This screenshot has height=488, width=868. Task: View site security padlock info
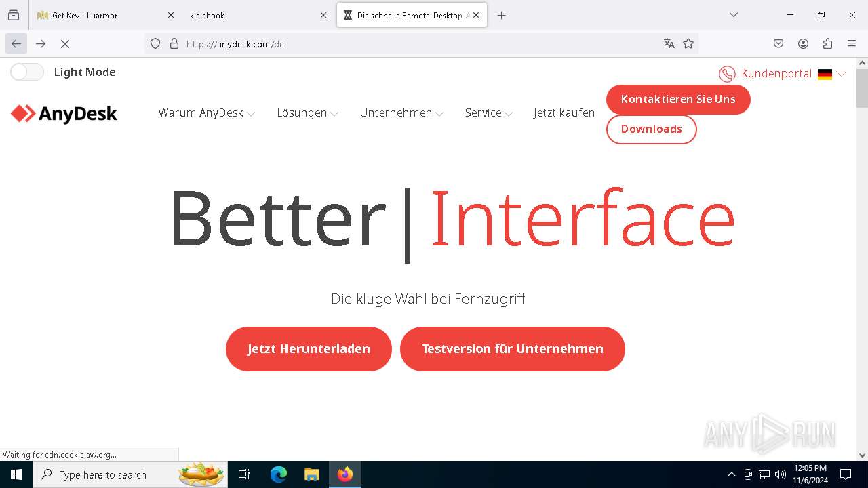(x=174, y=43)
